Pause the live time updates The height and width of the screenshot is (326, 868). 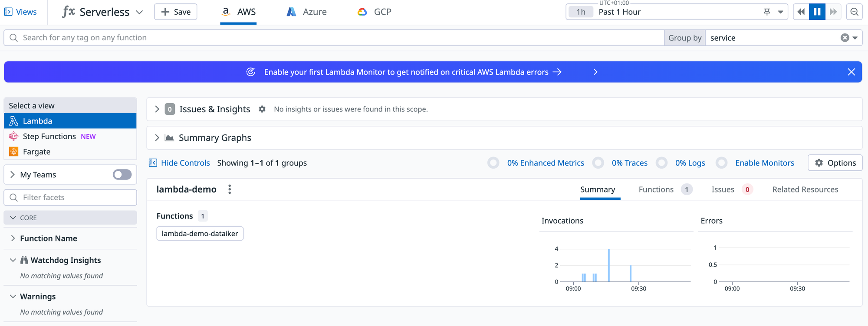tap(817, 12)
